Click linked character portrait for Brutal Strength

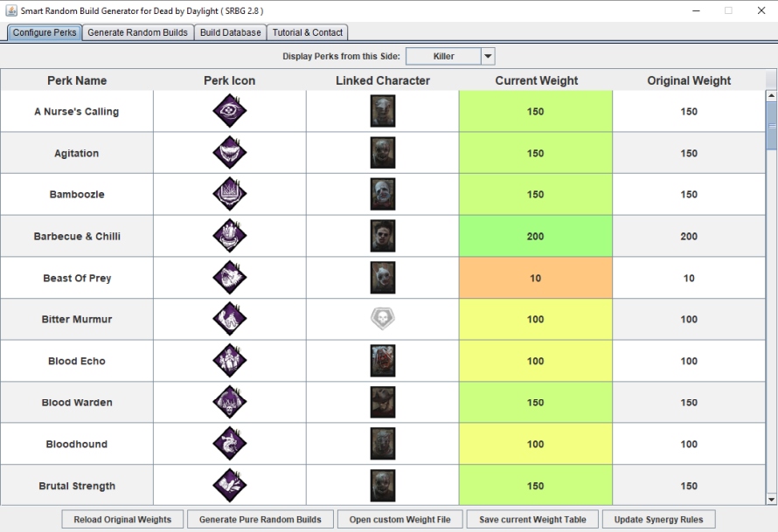[383, 486]
